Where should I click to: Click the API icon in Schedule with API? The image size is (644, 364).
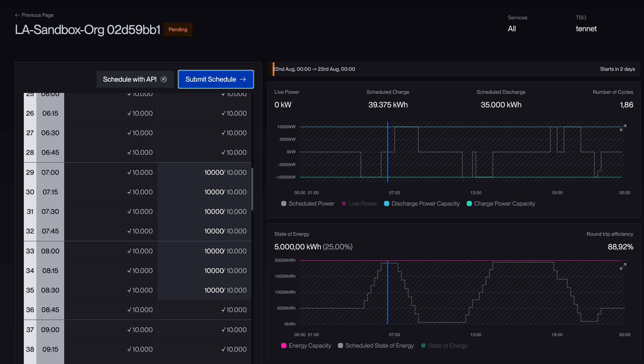(x=163, y=79)
